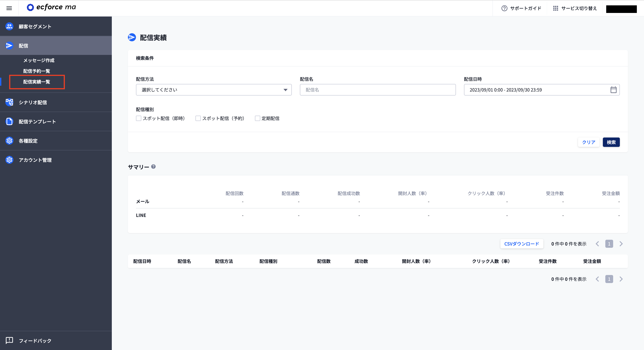The image size is (644, 350).
Task: Go to next page with right arrow
Action: 621,244
